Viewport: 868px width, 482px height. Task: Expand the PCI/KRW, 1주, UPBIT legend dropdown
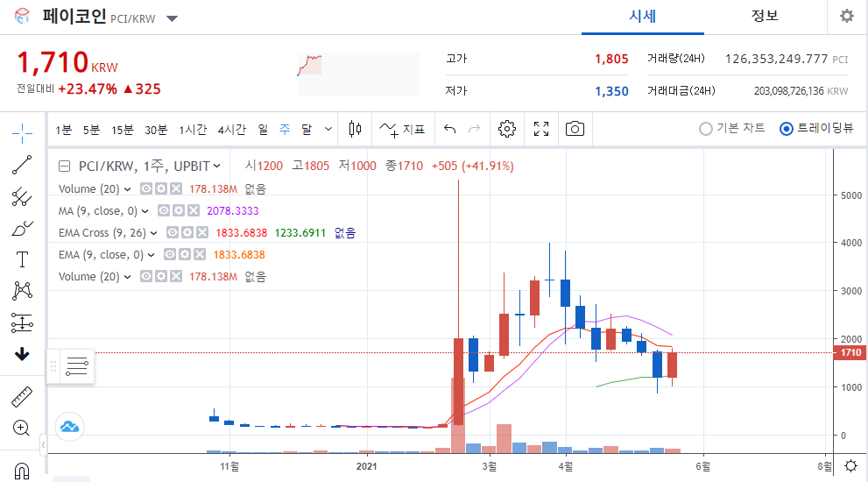[216, 166]
